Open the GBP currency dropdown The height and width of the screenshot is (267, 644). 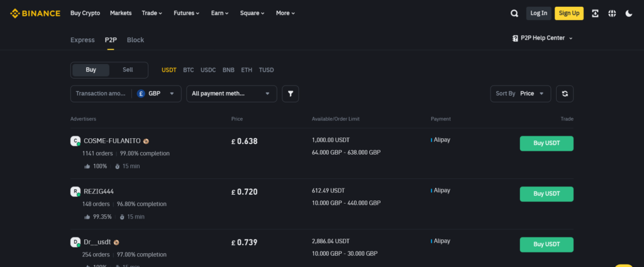click(x=157, y=94)
